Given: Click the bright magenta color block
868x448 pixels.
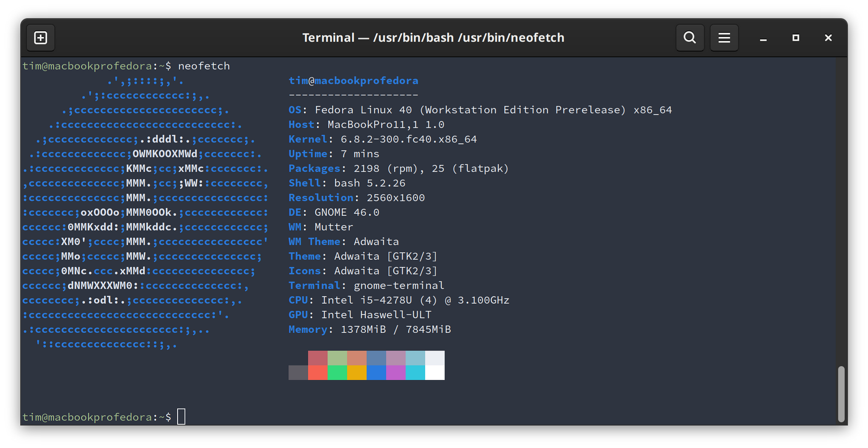Looking at the screenshot, I should point(396,373).
